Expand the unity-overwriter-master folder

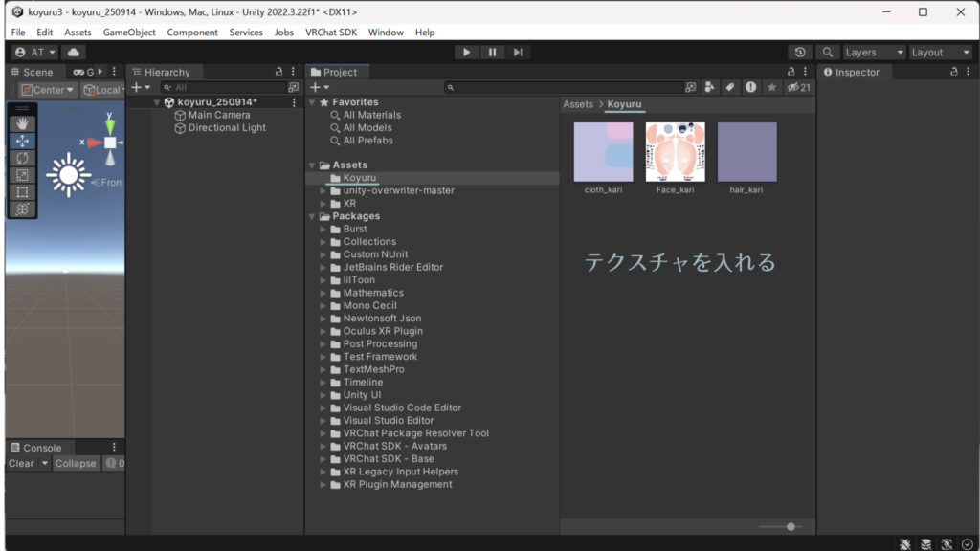point(323,190)
